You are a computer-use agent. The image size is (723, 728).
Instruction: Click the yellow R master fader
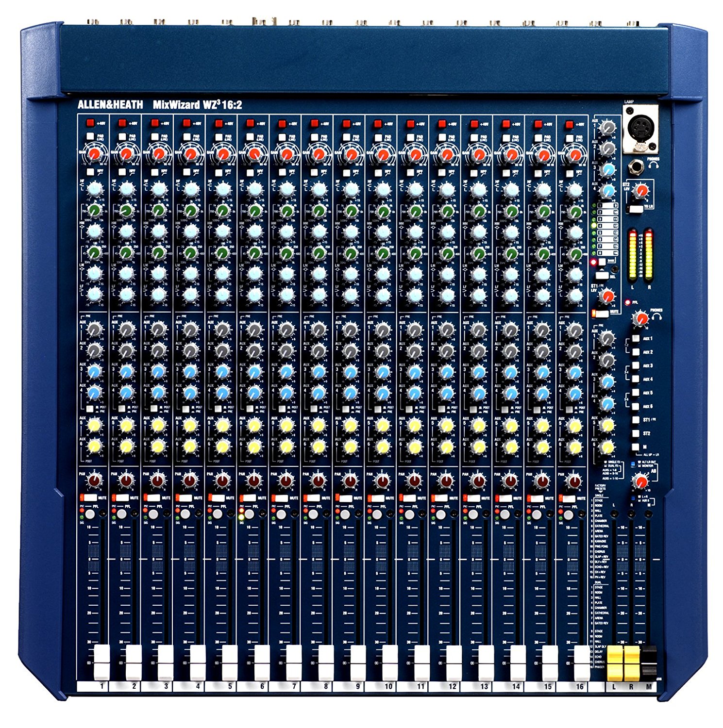pyautogui.click(x=631, y=662)
